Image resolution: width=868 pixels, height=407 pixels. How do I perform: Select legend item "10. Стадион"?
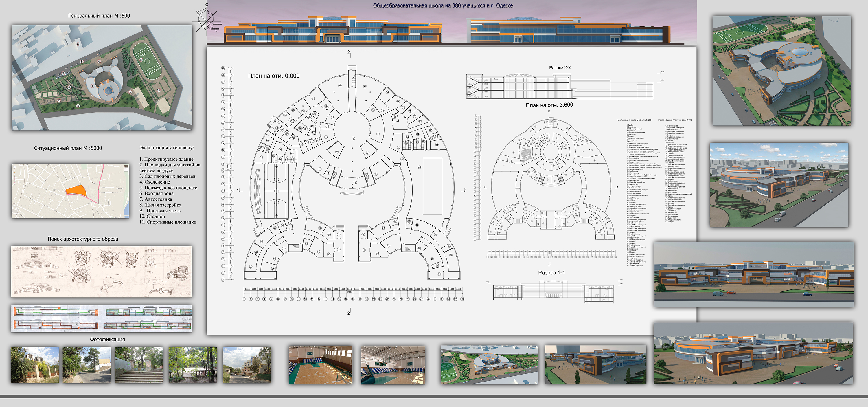152,217
